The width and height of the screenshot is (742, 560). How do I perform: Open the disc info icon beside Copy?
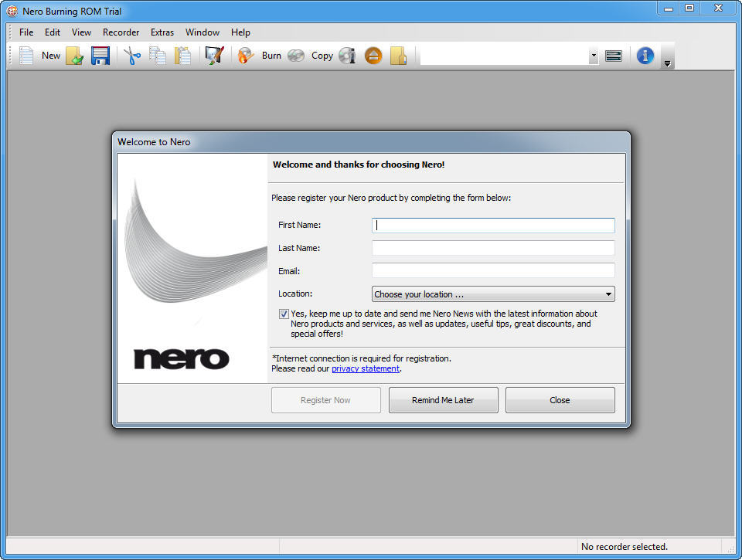[x=346, y=55]
